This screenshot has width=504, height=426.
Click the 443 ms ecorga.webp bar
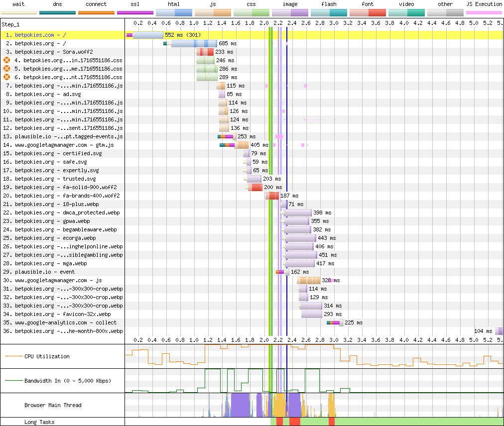click(299, 238)
